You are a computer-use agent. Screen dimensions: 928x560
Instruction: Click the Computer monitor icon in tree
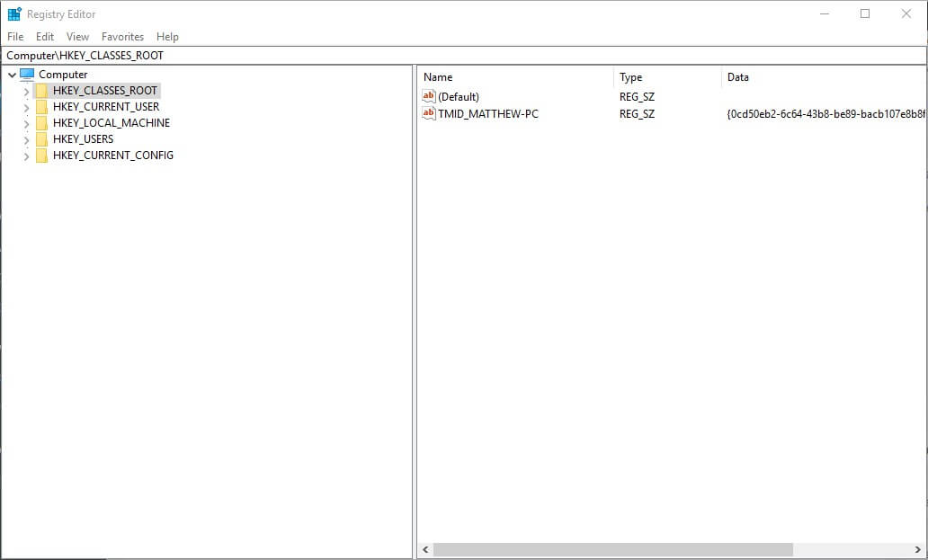[x=27, y=74]
